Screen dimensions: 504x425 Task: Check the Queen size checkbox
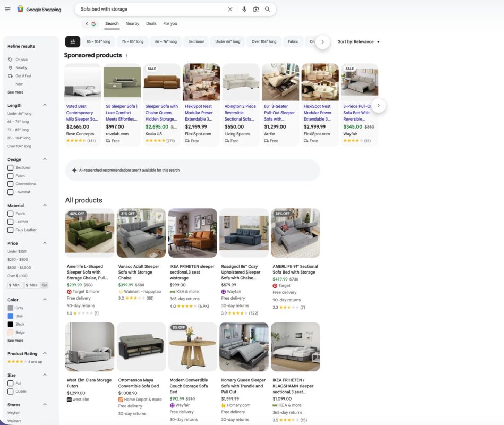(x=10, y=392)
